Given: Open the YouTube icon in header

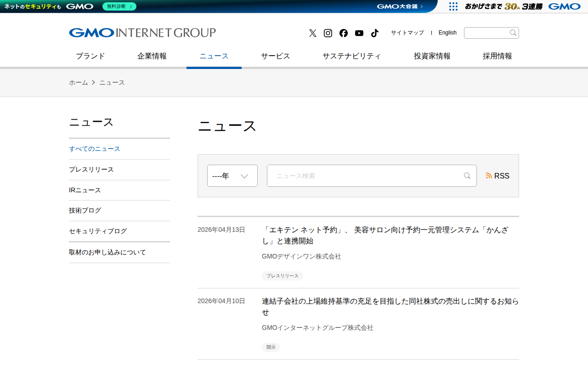Looking at the screenshot, I should (359, 33).
